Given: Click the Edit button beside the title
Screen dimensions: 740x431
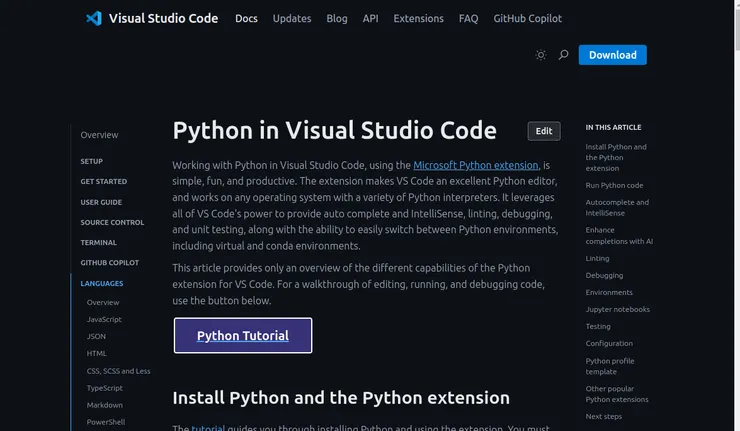Looking at the screenshot, I should coord(544,131).
